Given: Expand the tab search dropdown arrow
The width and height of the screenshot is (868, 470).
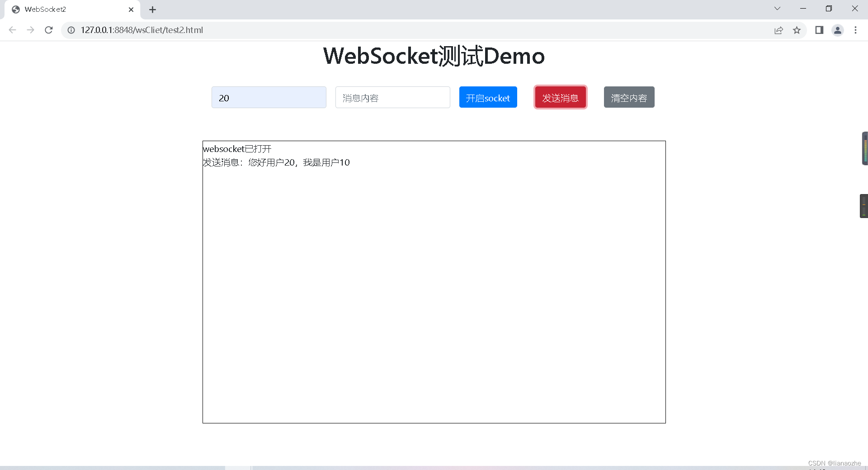Looking at the screenshot, I should (x=777, y=9).
